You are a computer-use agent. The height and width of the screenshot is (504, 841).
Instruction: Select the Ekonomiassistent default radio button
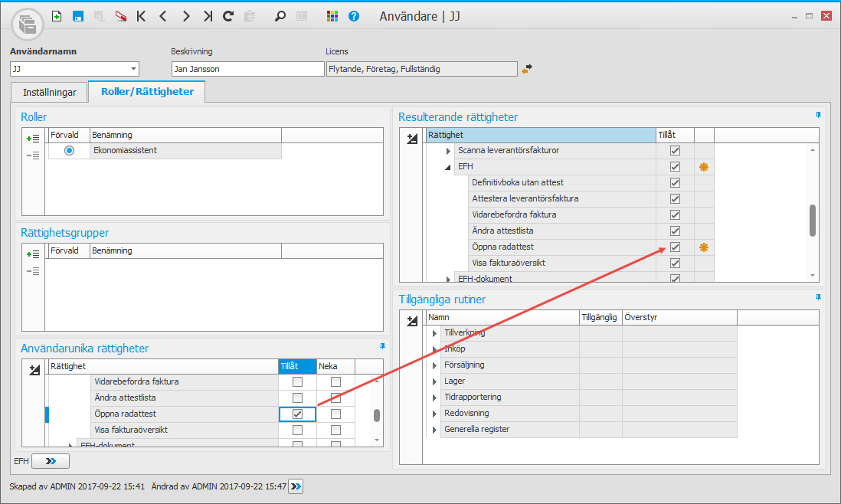pyautogui.click(x=69, y=151)
